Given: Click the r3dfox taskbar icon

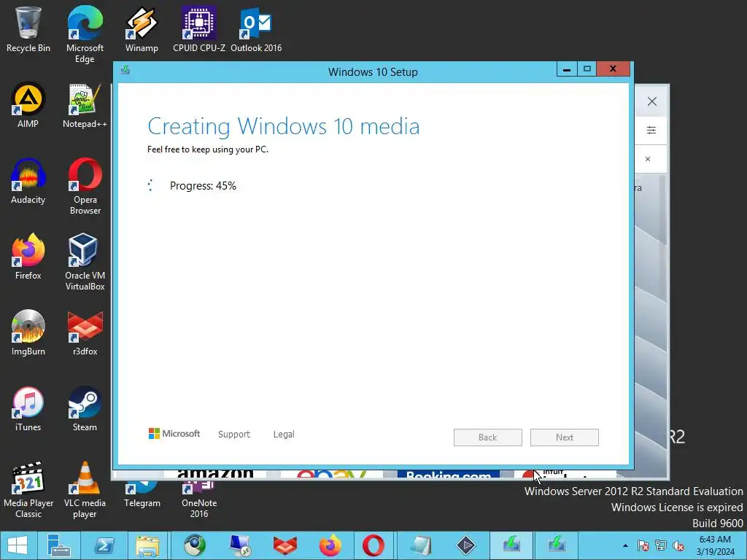Looking at the screenshot, I should (285, 545).
